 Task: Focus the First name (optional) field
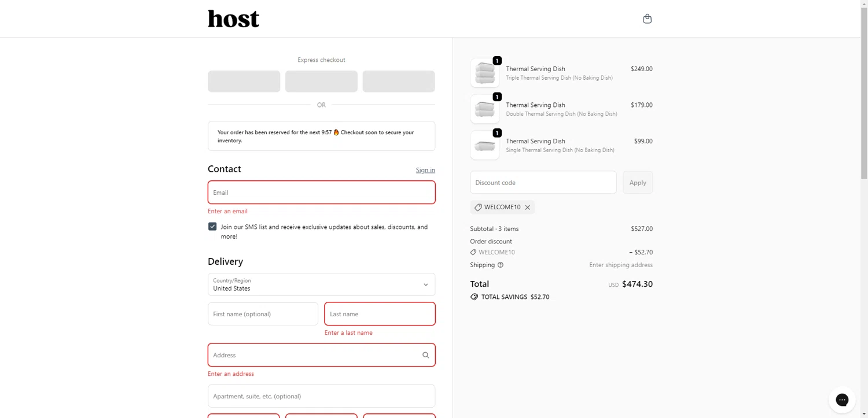click(x=263, y=314)
